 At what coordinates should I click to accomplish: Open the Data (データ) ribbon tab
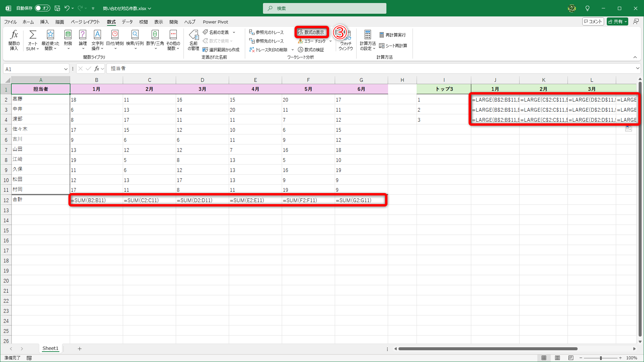(x=127, y=22)
